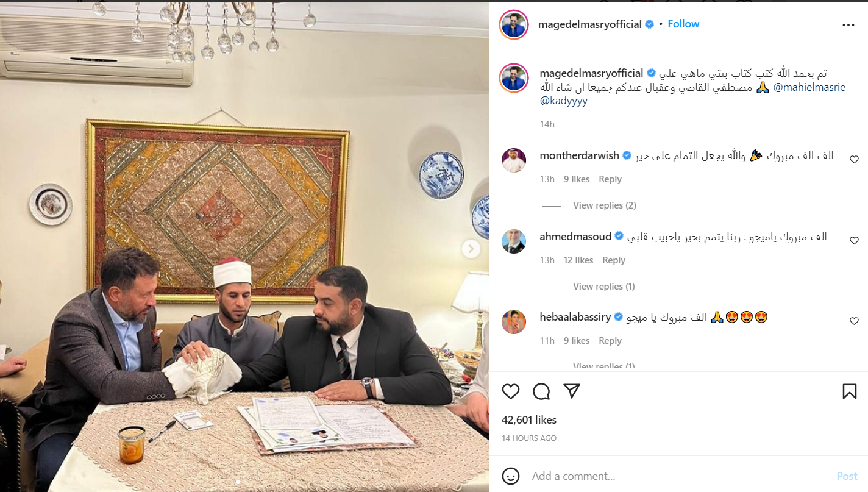Screen dimensions: 868x492
Task: Like hebaalabassiry's comment heart
Action: [854, 321]
